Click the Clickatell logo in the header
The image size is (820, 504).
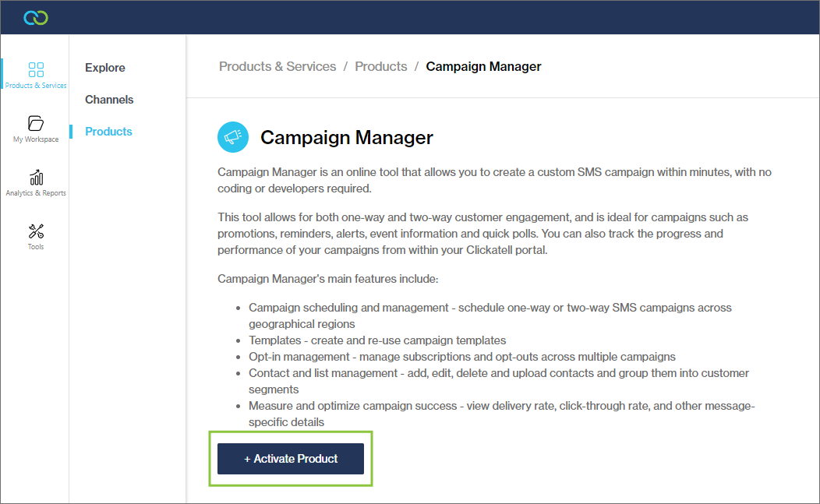[36, 17]
